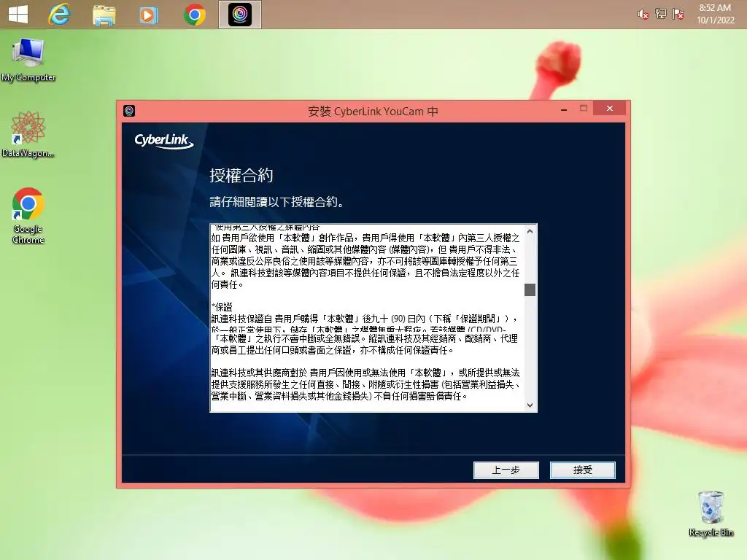
Task: Open the Action Center flag icon
Action: click(x=678, y=14)
